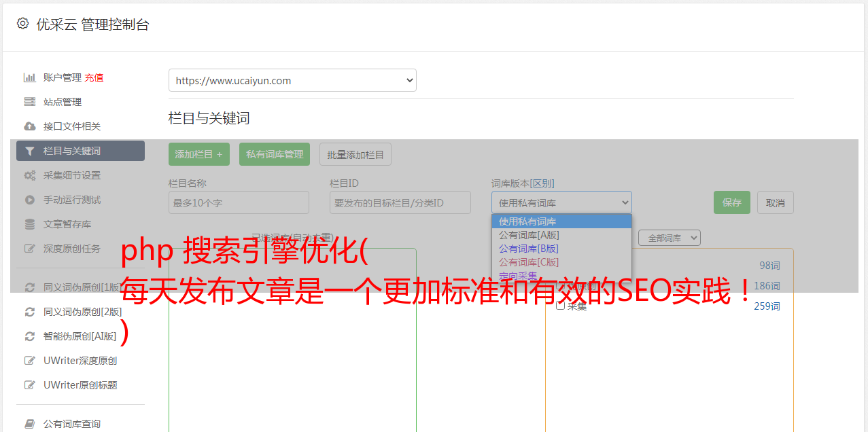Click the 栏目与关键词 page heading
The height and width of the screenshot is (432, 868).
[x=209, y=118]
